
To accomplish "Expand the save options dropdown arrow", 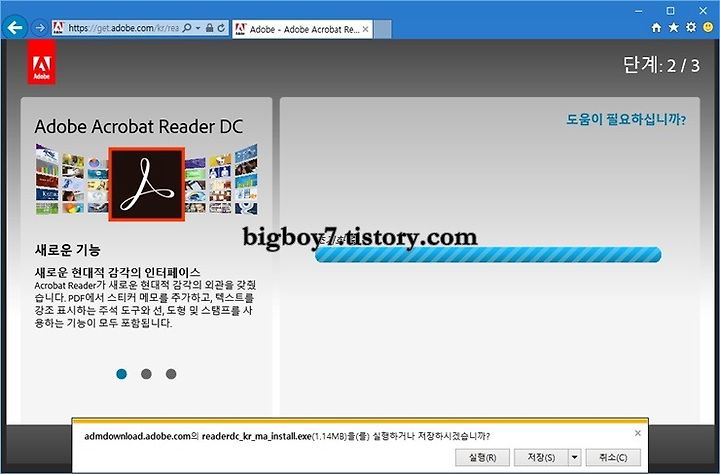I will 574,457.
